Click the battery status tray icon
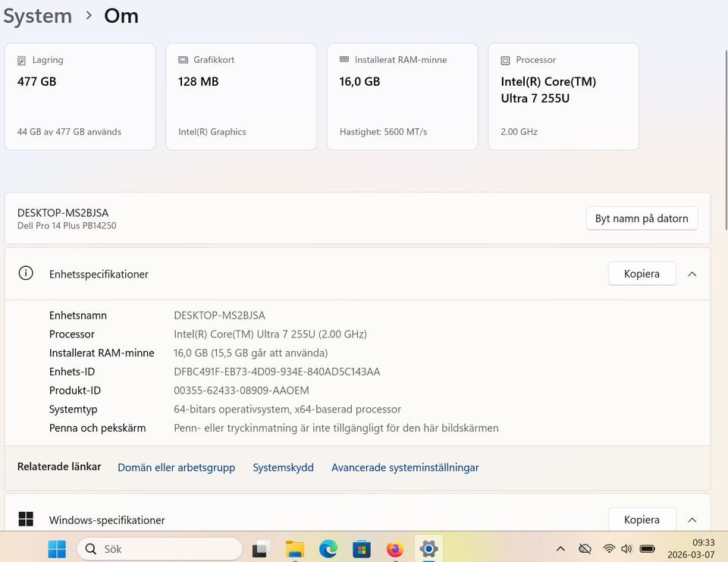Viewport: 728px width, 562px height. click(x=647, y=548)
